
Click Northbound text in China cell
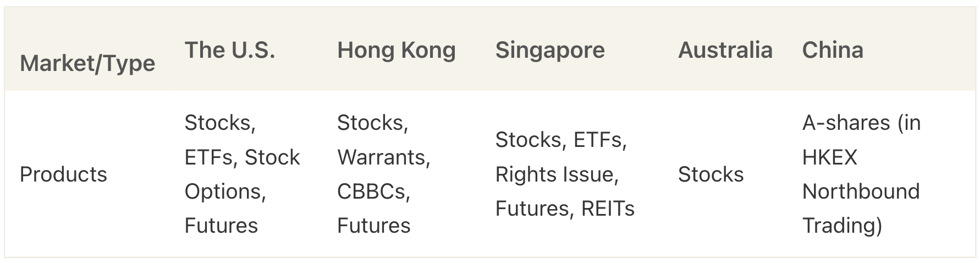tap(861, 191)
